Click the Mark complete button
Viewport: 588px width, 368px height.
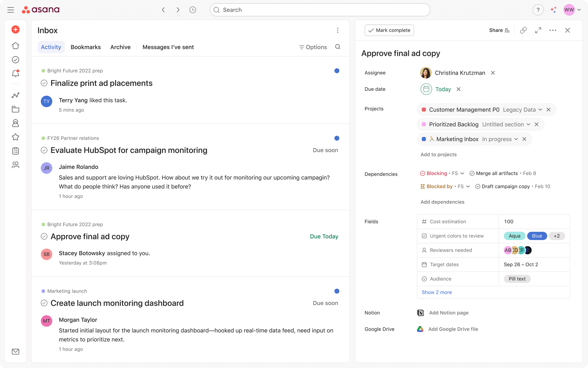pos(389,30)
